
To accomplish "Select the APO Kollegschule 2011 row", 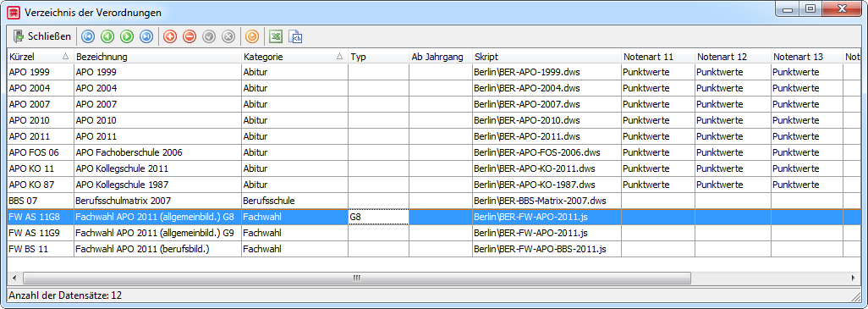I will point(426,168).
